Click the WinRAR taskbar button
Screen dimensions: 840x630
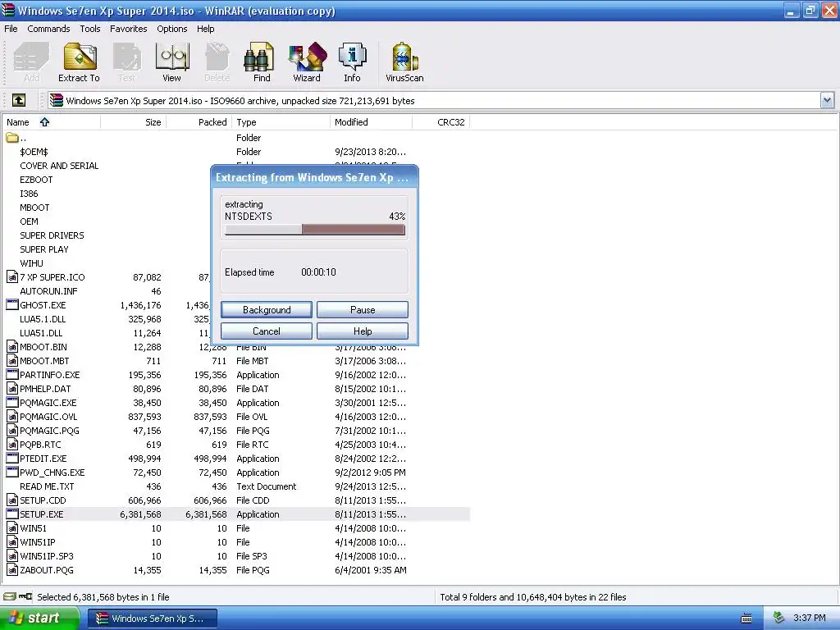pyautogui.click(x=152, y=619)
